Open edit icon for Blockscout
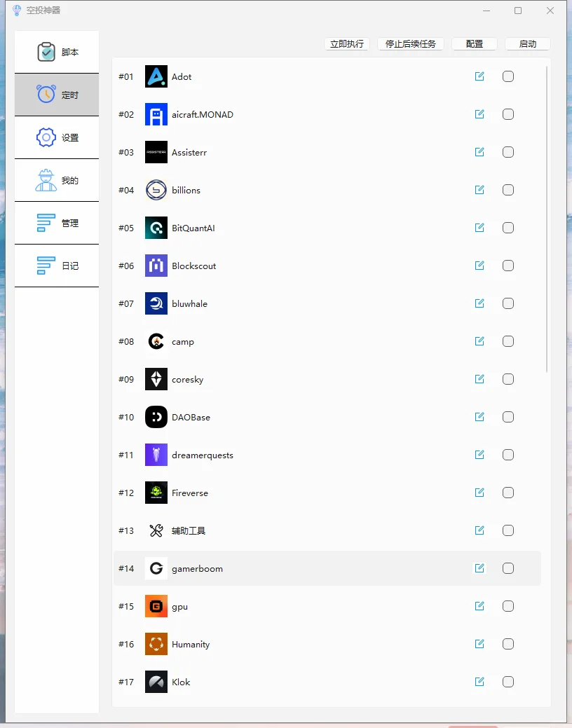This screenshot has width=572, height=728. click(x=479, y=265)
